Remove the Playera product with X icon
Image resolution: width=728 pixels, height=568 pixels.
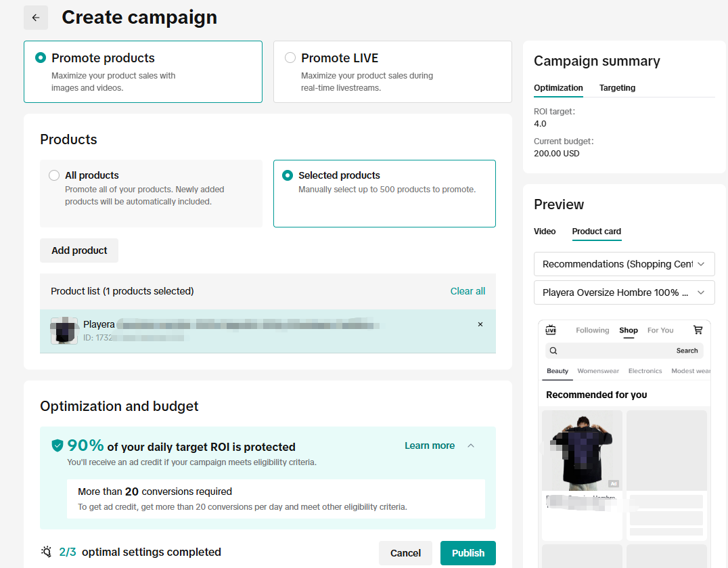[x=480, y=324]
